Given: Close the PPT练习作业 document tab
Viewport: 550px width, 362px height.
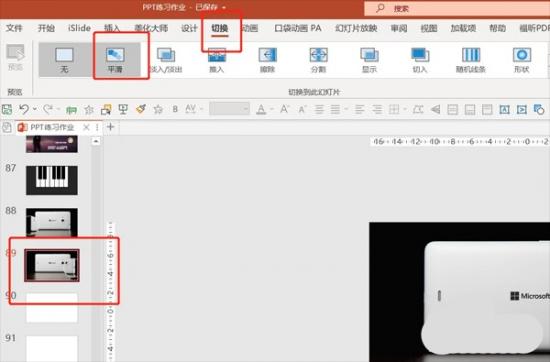Looking at the screenshot, I should 86,127.
